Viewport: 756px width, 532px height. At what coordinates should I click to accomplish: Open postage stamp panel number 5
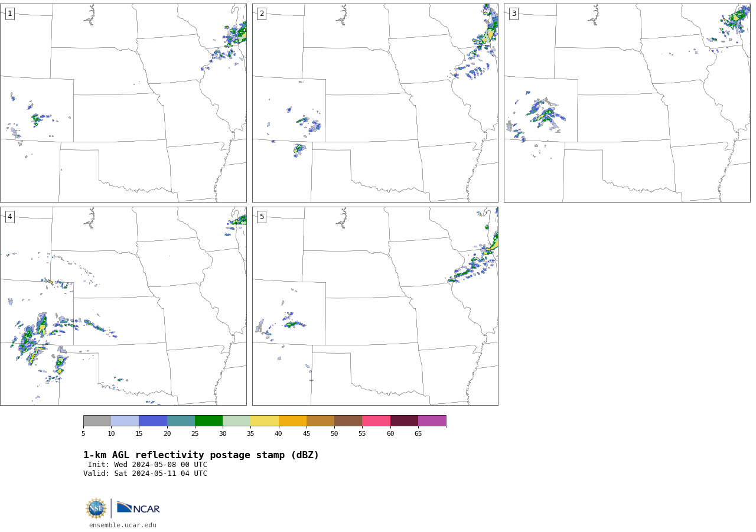pos(375,306)
